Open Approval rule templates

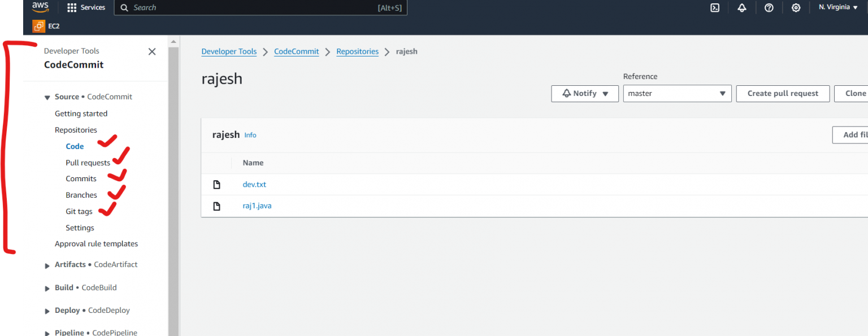point(96,244)
